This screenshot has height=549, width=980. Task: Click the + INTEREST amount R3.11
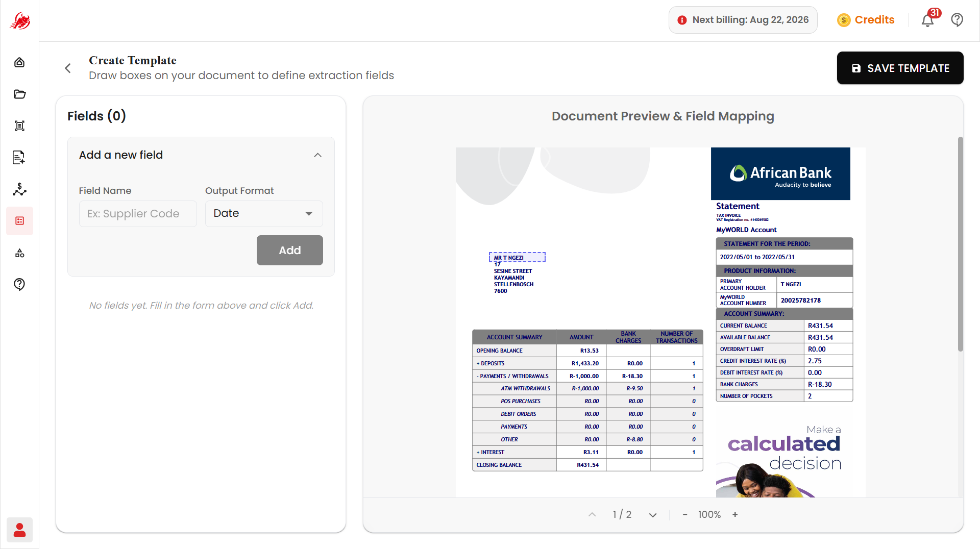(x=591, y=452)
